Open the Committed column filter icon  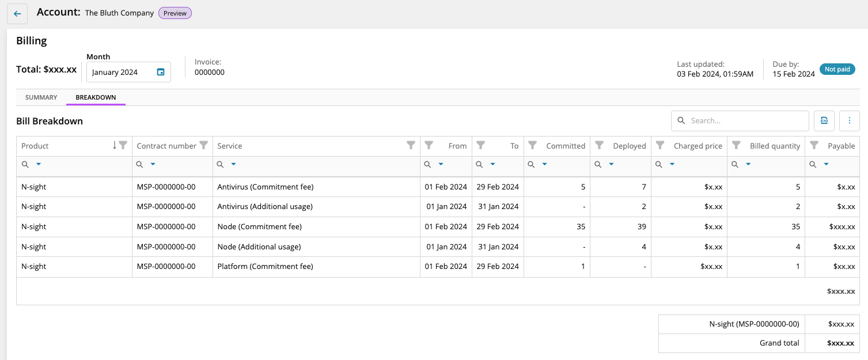[533, 146]
